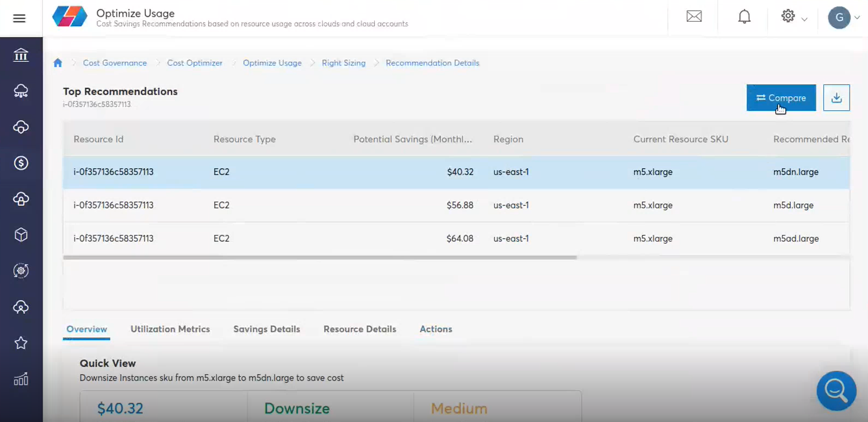The width and height of the screenshot is (868, 422).
Task: Select the cloud lock sidebar icon
Action: (x=21, y=199)
